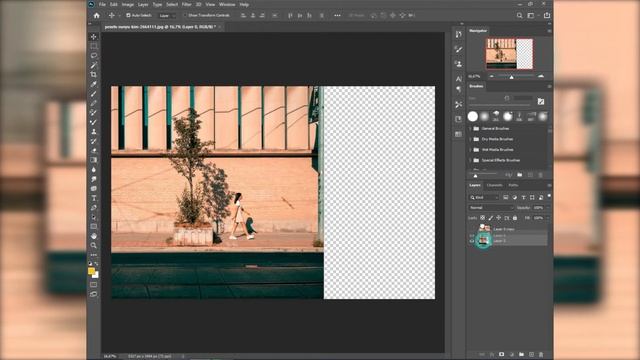Screen dimensions: 640x360
Task: Select the Zoom tool in toolbox
Action: tap(93, 245)
